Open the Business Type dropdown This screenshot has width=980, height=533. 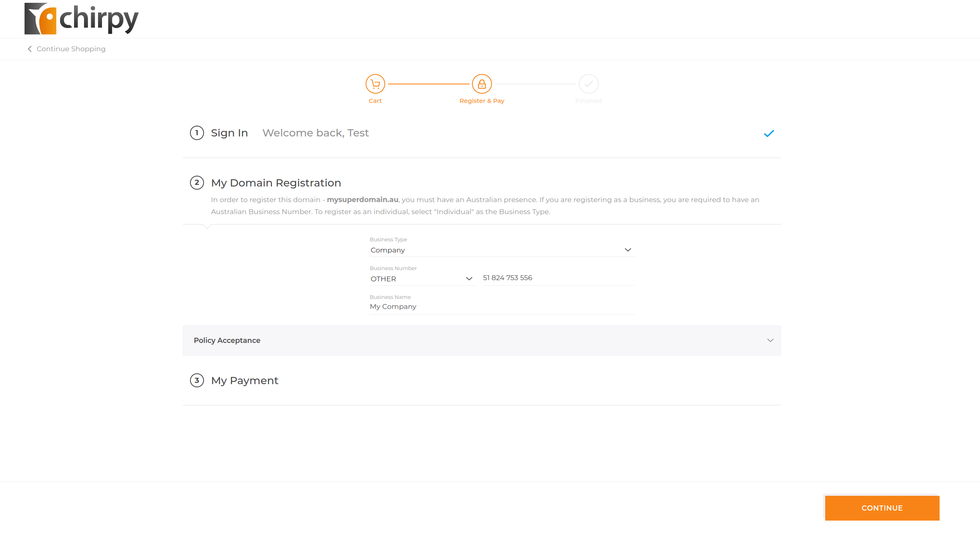502,250
